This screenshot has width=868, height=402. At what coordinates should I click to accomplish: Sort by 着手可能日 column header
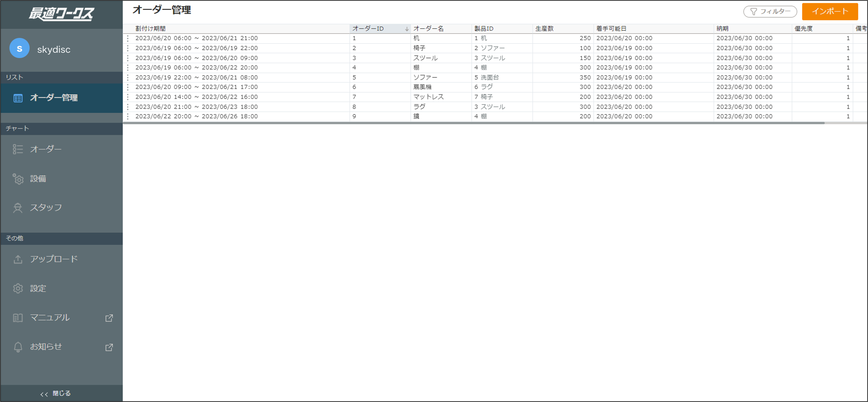click(x=653, y=29)
